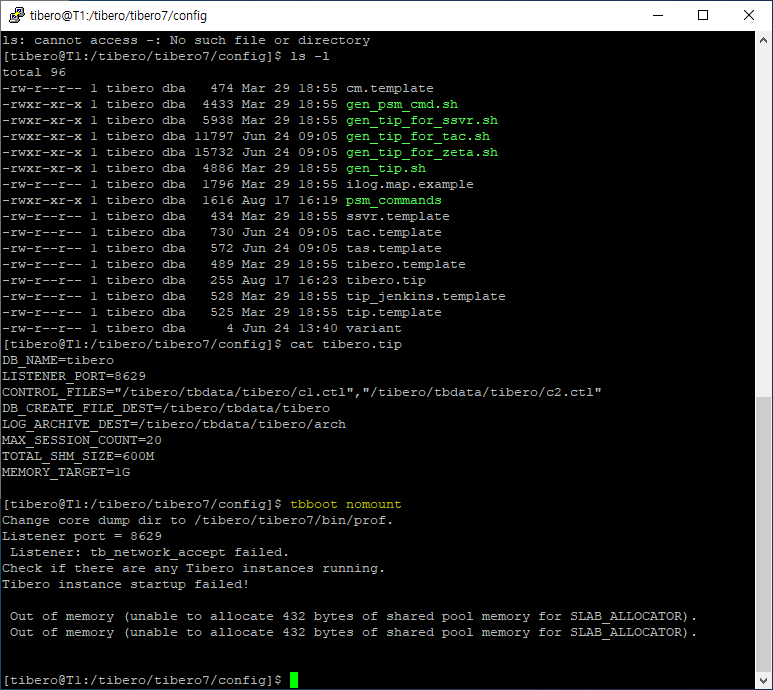Viewport: 773px width, 690px height.
Task: Click the tas.template file name
Action: tap(393, 248)
